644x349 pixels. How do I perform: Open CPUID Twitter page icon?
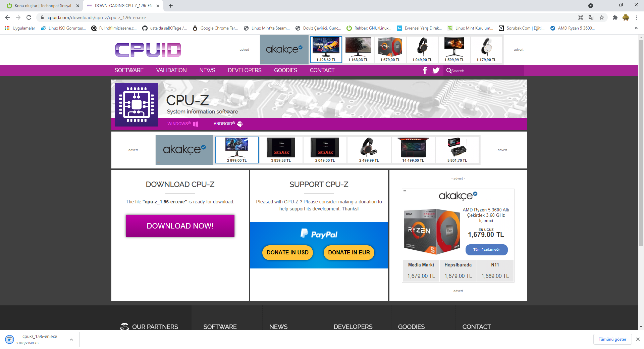436,70
